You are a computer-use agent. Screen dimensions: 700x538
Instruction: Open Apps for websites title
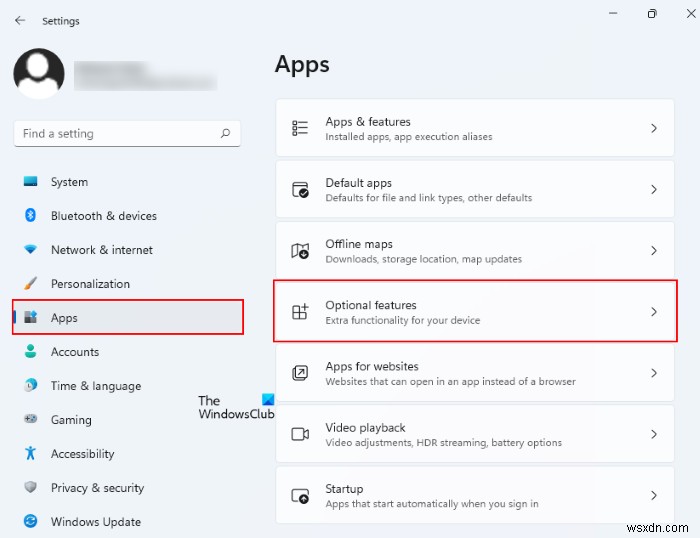point(372,366)
